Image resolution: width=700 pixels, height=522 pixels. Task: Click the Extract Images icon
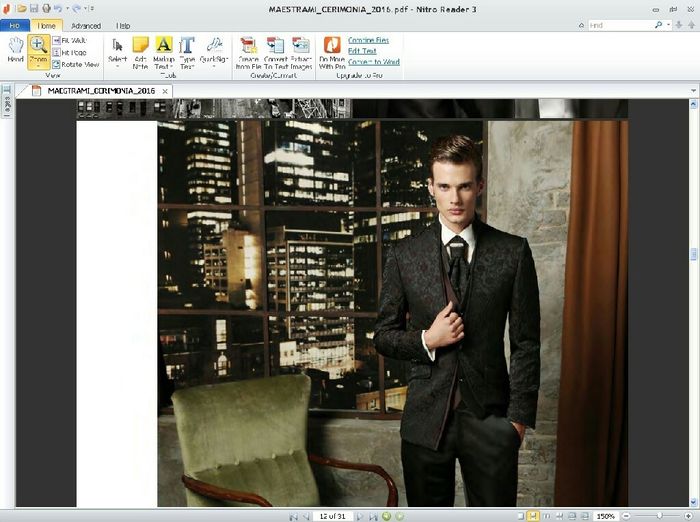[301, 51]
